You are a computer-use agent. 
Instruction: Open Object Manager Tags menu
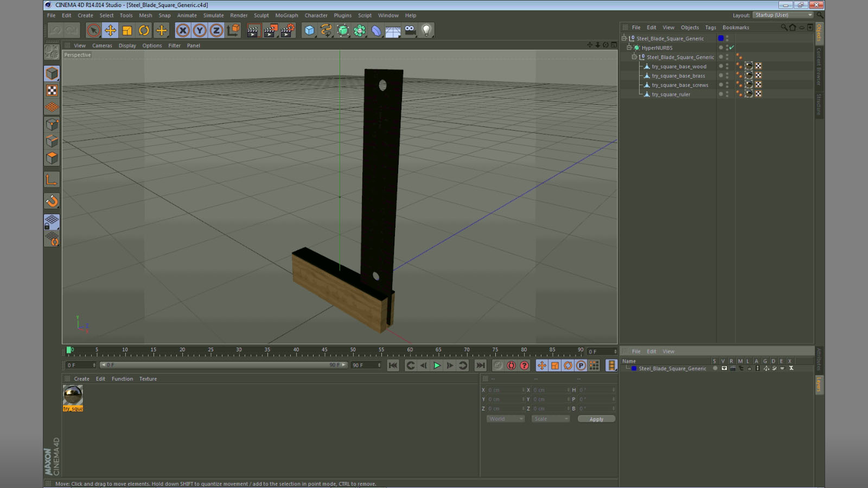pos(711,28)
